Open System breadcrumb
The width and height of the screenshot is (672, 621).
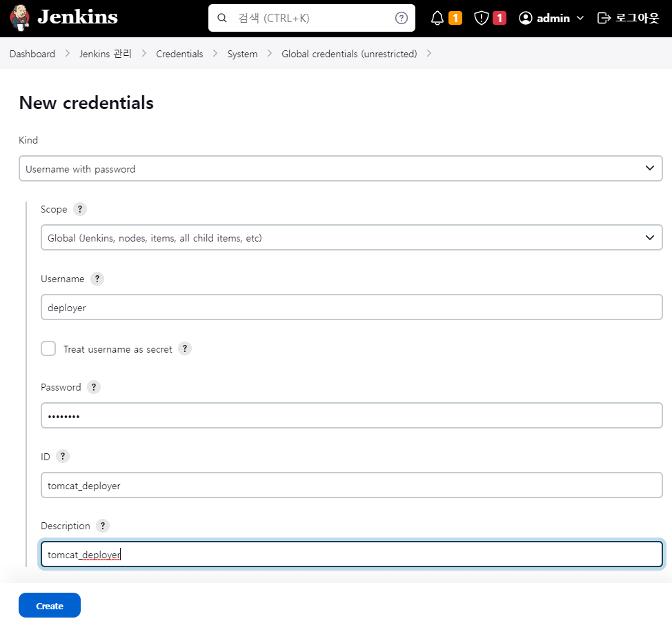(x=243, y=54)
